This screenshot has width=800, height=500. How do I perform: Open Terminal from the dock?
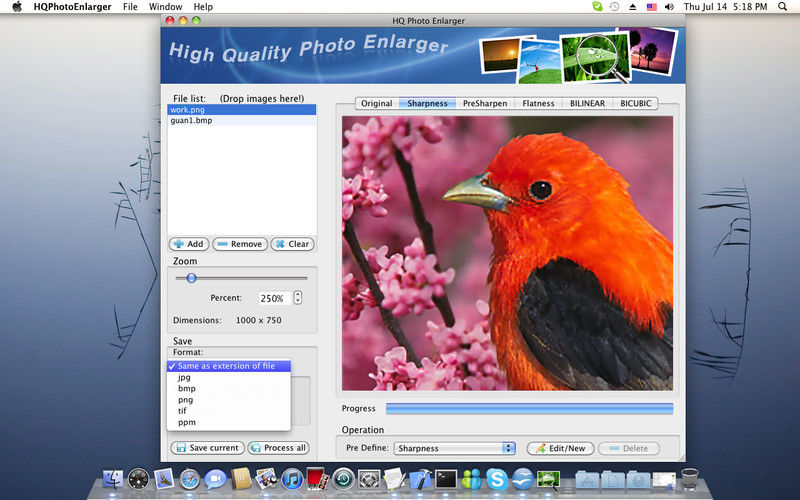446,480
